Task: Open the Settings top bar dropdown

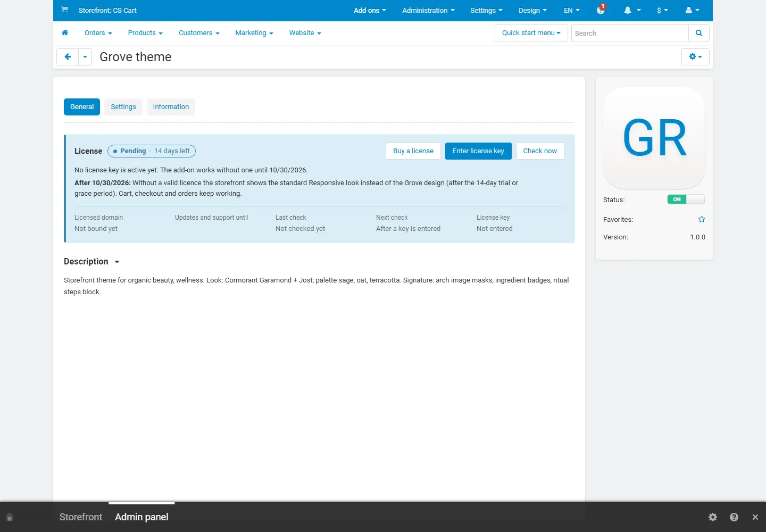Action: click(486, 10)
